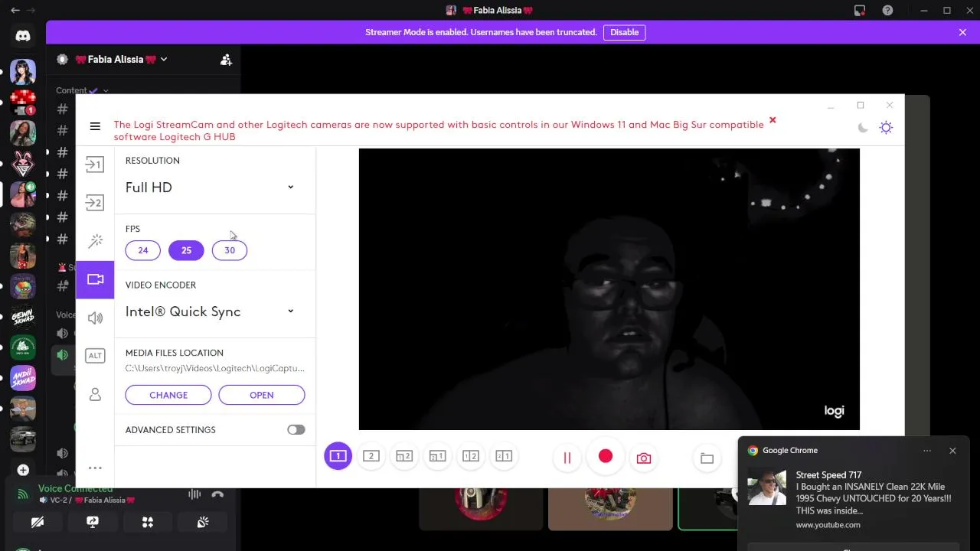The height and width of the screenshot is (551, 980).
Task: Share your screen in Discord
Action: pyautogui.click(x=93, y=522)
